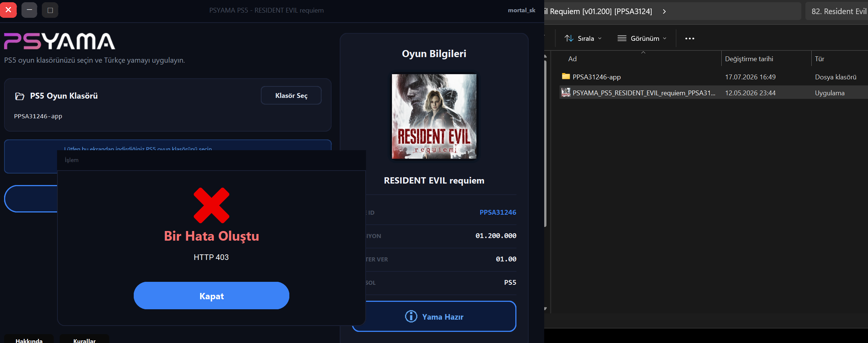The width and height of the screenshot is (868, 343).
Task: Open the Görünüm view dropdown in Explorer
Action: (x=642, y=39)
